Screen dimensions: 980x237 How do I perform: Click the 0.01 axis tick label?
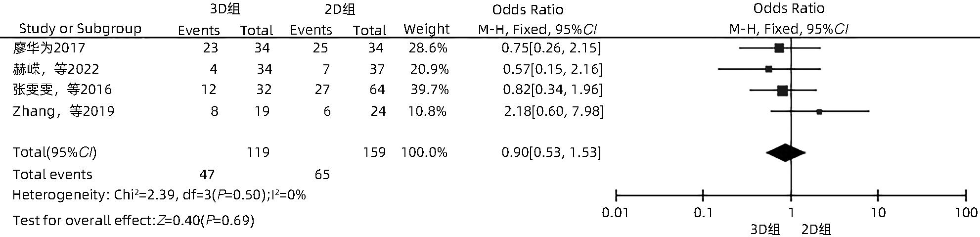[616, 213]
